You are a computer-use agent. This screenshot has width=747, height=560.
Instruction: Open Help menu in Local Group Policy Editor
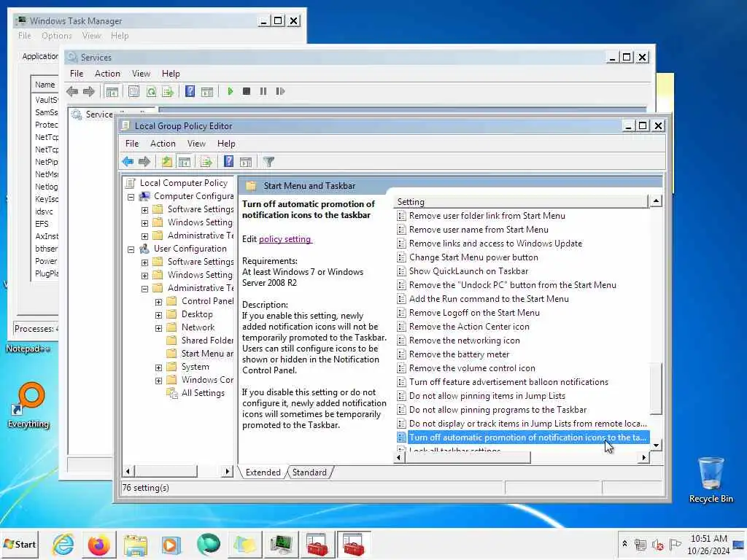226,144
